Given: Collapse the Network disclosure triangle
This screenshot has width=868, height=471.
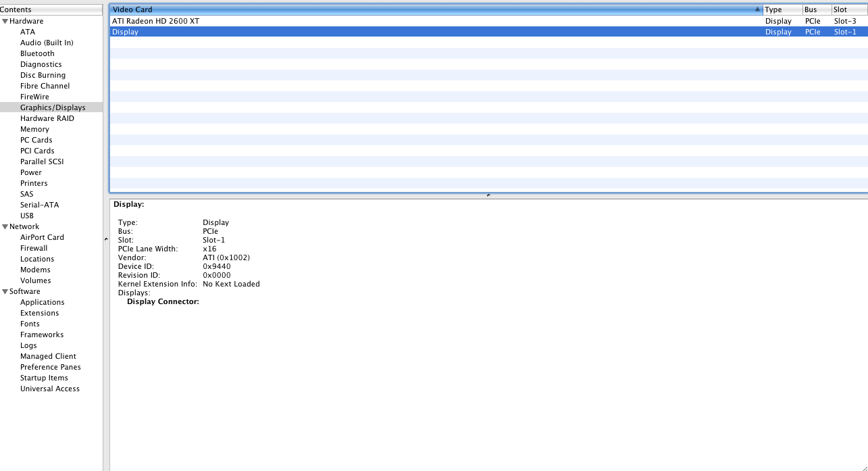Looking at the screenshot, I should click(5, 226).
